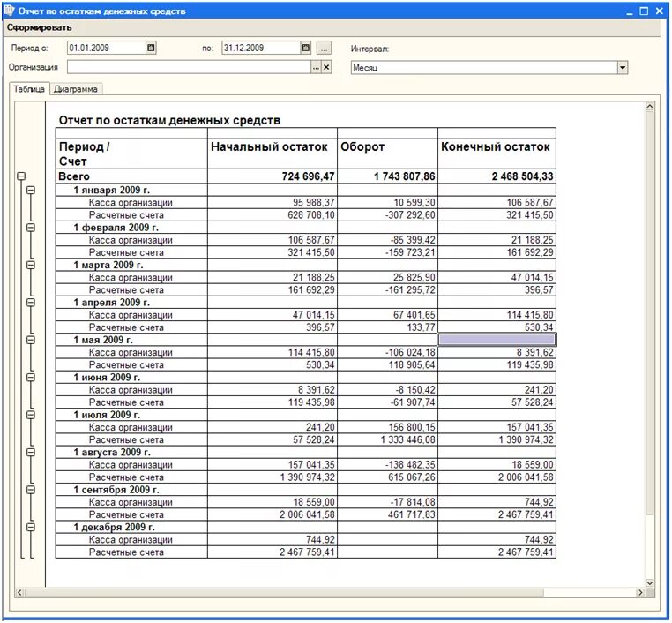Image resolution: width=672 pixels, height=623 pixels.
Task: Select cell 615 067,26
Action: pyautogui.click(x=387, y=477)
